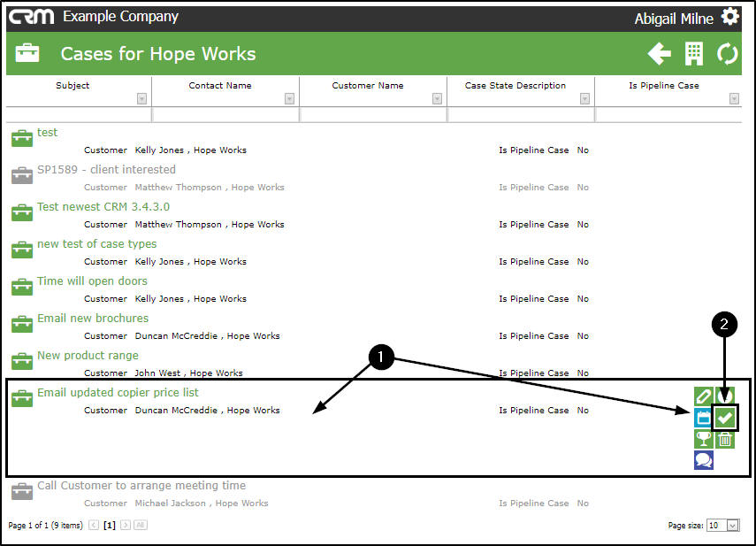
Task: Open the Case State Description filter dropdown
Action: coord(584,99)
